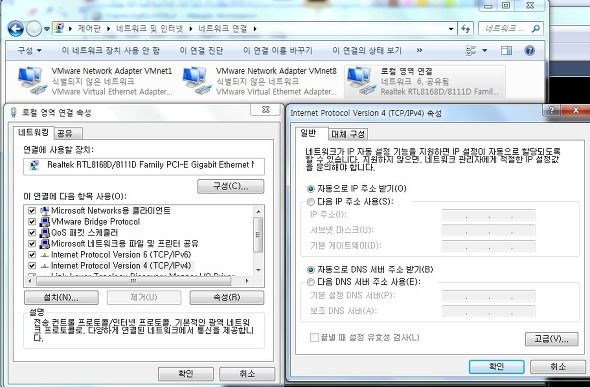Toggle Microsoft 네트워크용 파일 및 프린터 공유 checkbox
Screen dimensions: 590x387
[32, 244]
